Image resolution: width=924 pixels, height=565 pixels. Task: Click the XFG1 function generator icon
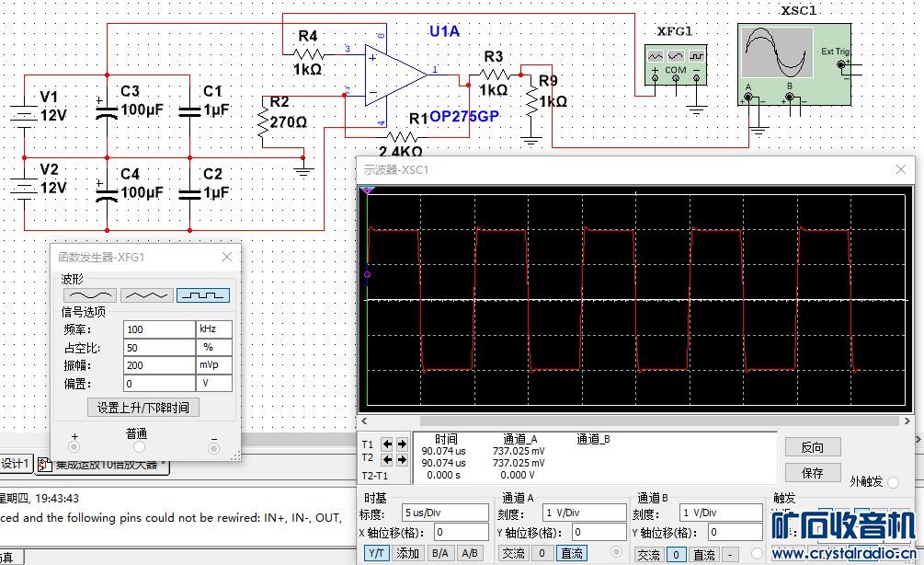click(676, 63)
